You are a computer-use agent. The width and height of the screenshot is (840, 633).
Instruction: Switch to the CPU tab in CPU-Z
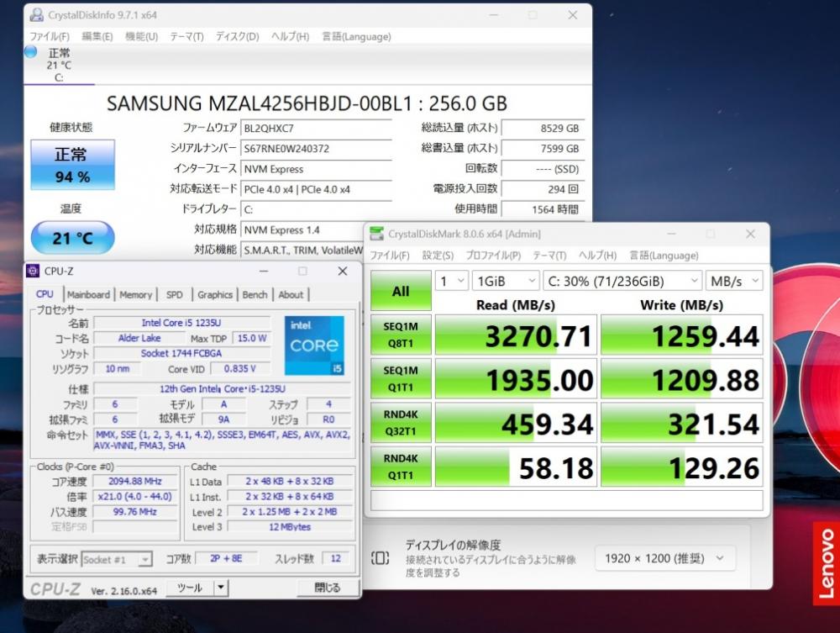[x=45, y=294]
